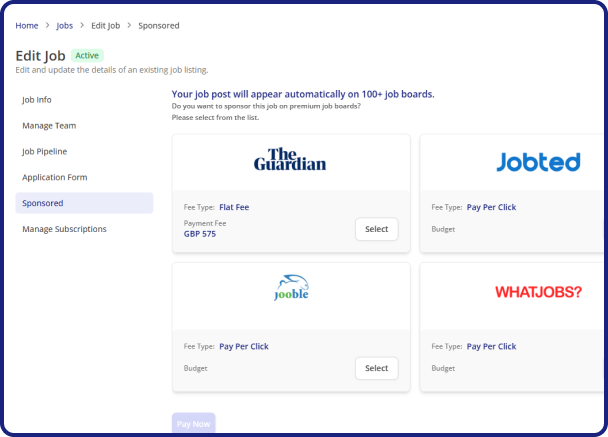The image size is (608, 437).
Task: Select the Jooble job board
Action: (x=377, y=368)
